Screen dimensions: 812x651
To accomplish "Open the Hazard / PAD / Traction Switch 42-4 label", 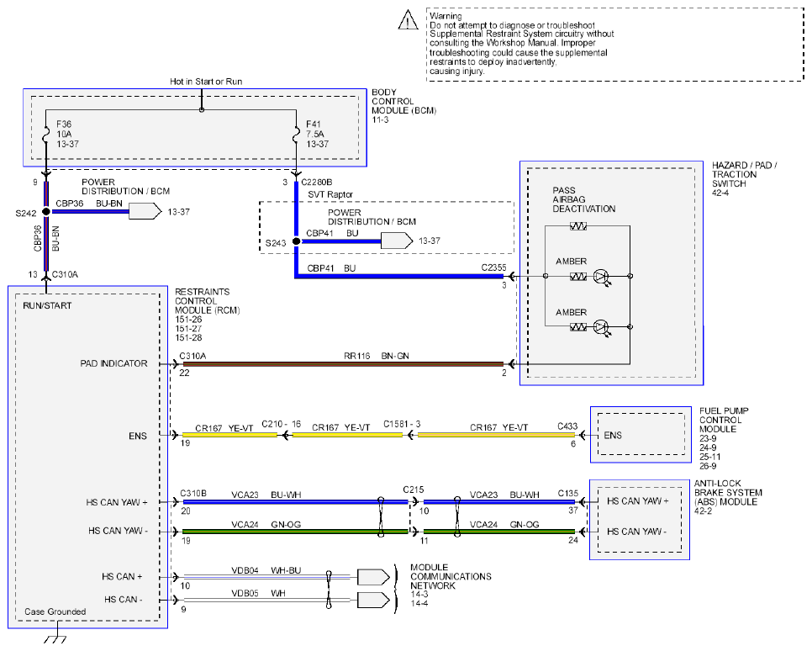I will (x=744, y=179).
